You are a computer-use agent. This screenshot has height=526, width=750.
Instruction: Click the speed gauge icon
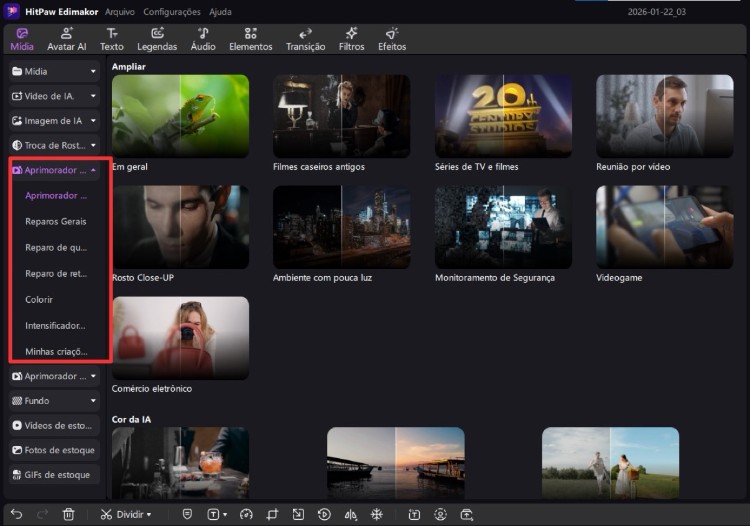pyautogui.click(x=246, y=515)
